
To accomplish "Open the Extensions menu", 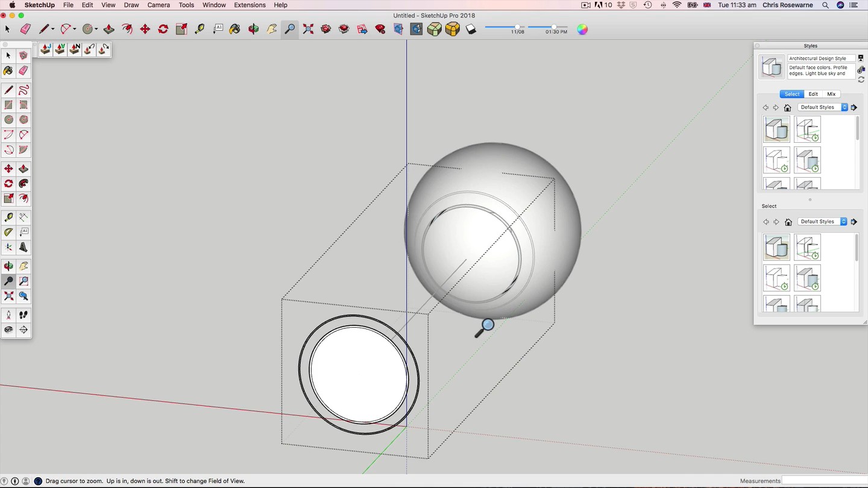I will tap(250, 5).
